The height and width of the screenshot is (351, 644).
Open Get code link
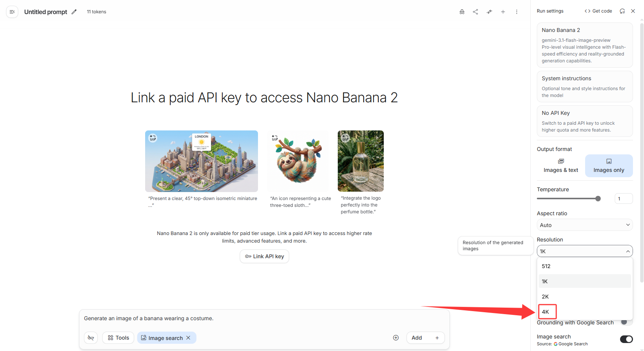598,11
